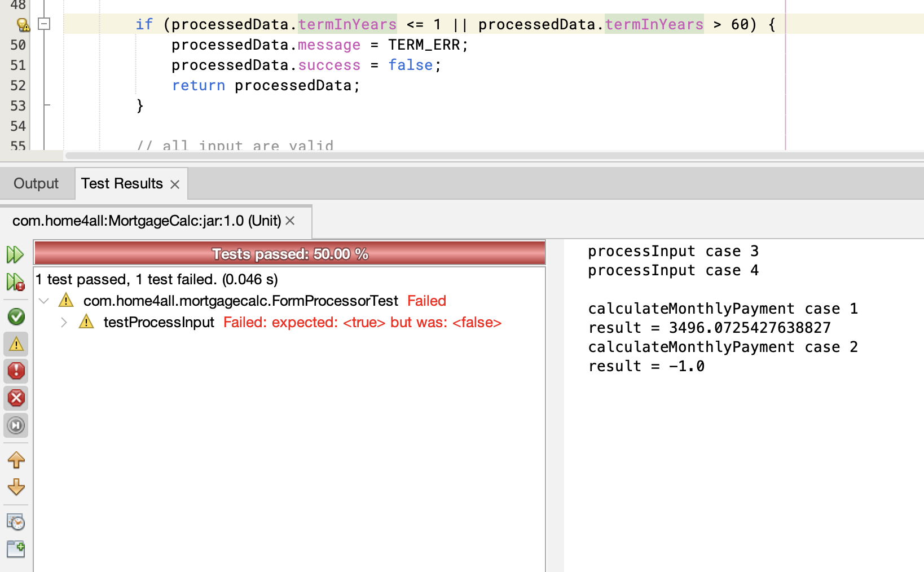The image size is (924, 572).
Task: Close the Test Results tab
Action: (175, 184)
